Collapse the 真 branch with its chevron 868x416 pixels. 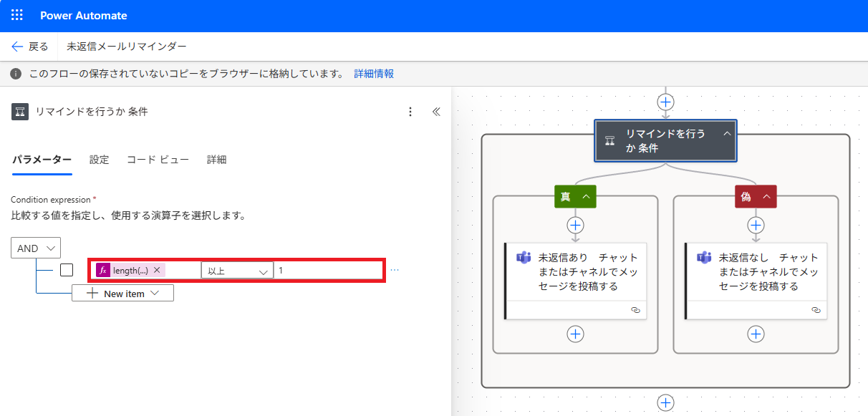click(x=585, y=195)
